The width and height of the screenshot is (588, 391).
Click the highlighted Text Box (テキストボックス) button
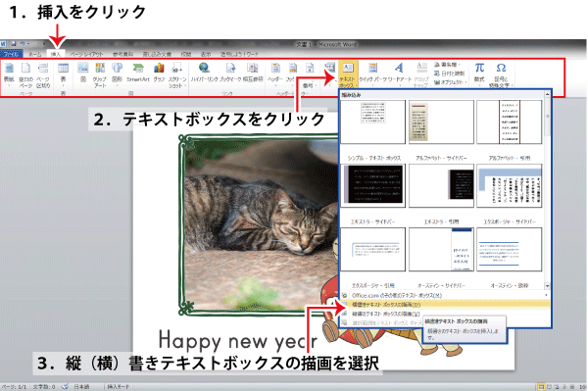coord(348,74)
